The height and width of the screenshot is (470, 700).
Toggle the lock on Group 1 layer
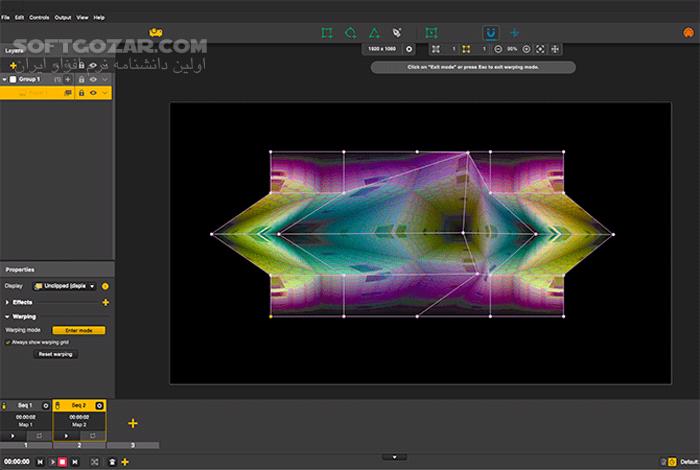[81, 78]
